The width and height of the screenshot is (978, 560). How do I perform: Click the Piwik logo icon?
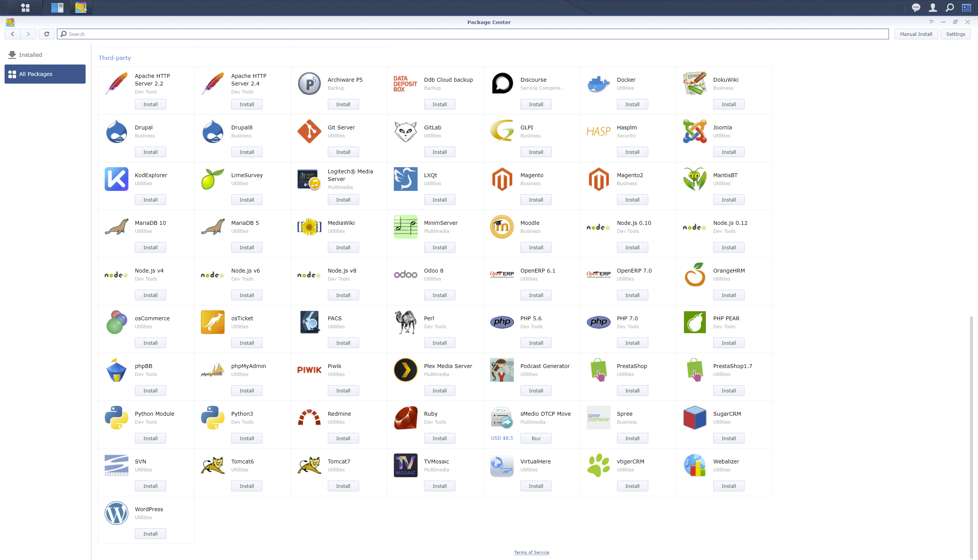point(309,370)
